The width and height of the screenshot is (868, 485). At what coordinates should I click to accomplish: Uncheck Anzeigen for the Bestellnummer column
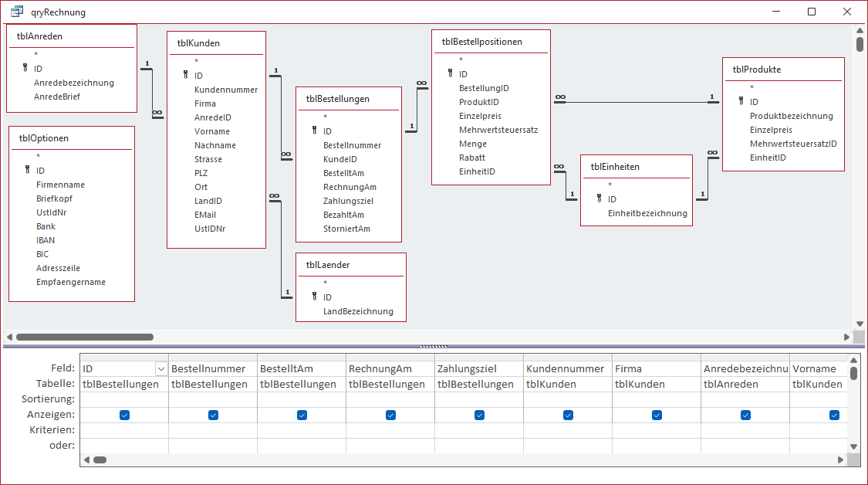pos(213,415)
